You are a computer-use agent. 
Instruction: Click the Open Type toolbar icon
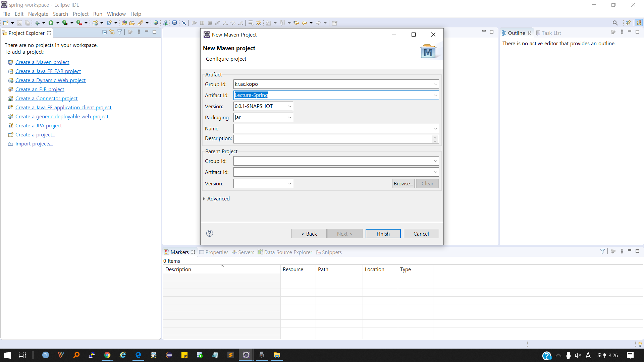pyautogui.click(x=124, y=23)
